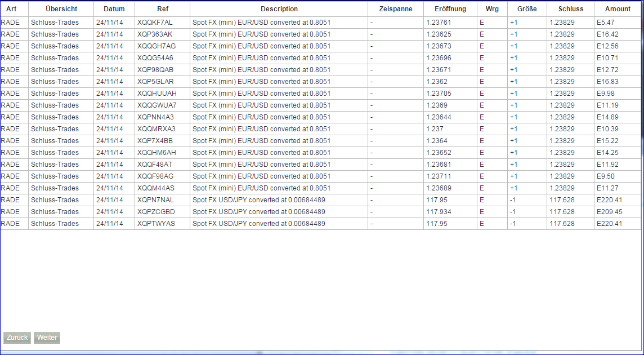The width and height of the screenshot is (644, 355).
Task: Sort by the Eröffnung column header
Action: pyautogui.click(x=449, y=9)
